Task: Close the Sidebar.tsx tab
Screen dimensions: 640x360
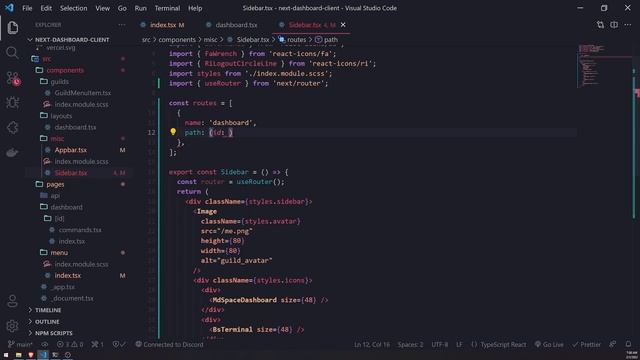Action: tap(343, 25)
